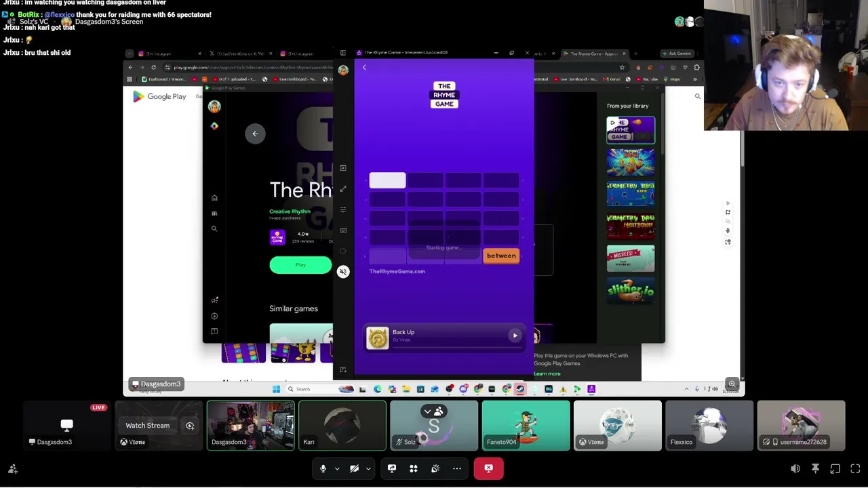Select Faneto904's participant tile
Image resolution: width=868 pixels, height=488 pixels.
coord(526,426)
